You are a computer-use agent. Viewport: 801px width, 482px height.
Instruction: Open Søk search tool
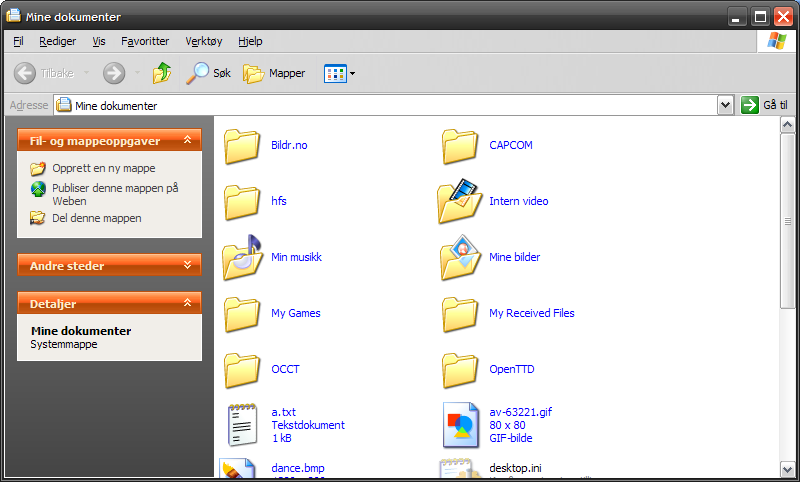pos(208,73)
